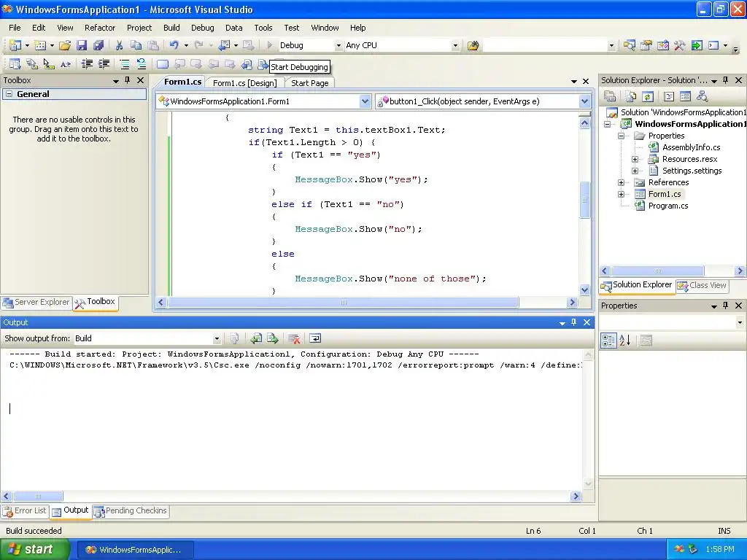The width and height of the screenshot is (747, 560).
Task: Click the Find combo box input field
Action: coord(544,46)
